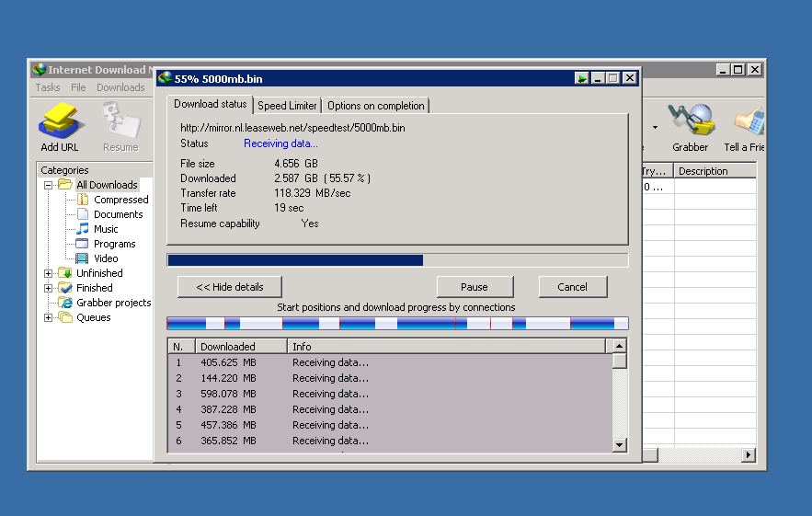812x516 pixels.
Task: Open the Downloads menu
Action: tap(120, 87)
